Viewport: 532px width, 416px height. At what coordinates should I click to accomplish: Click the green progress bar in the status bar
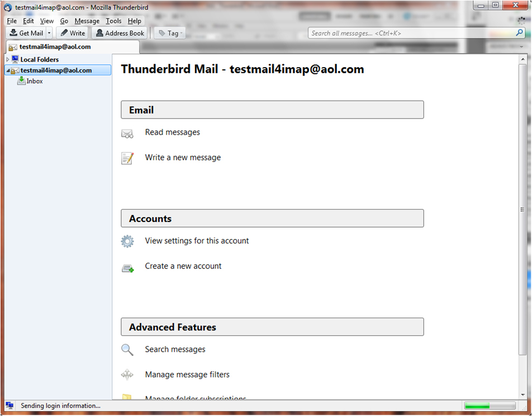490,406
